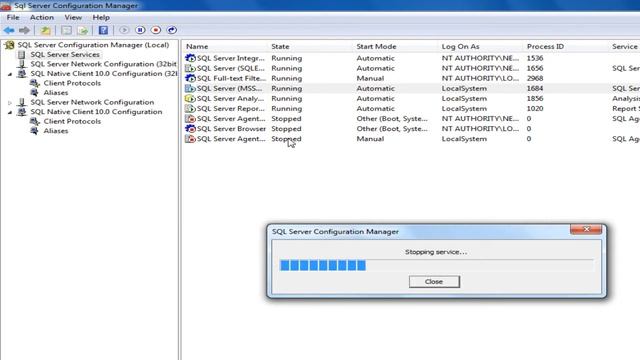Go back with the blue Back arrow
Screen dimensions: 640x360
9,30
